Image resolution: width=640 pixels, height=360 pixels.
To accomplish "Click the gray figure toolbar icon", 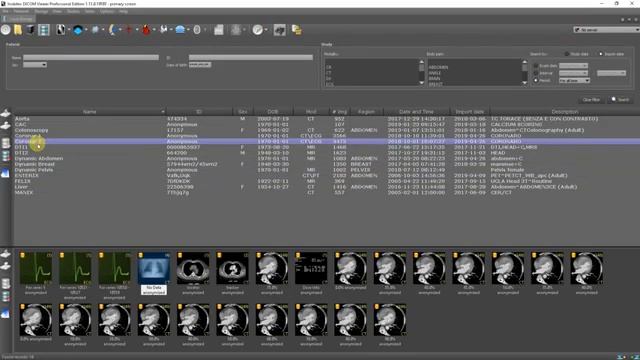I will point(236,29).
